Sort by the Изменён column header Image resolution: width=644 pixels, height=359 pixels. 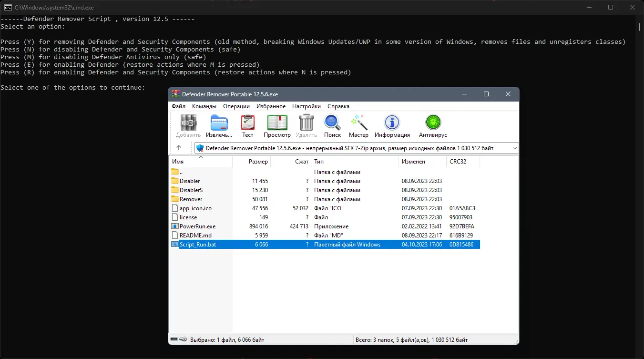click(423, 162)
